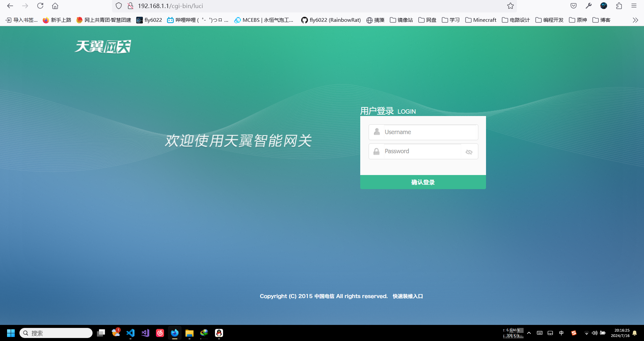Show hidden system tray icons
The height and width of the screenshot is (341, 644).
pyautogui.click(x=529, y=333)
